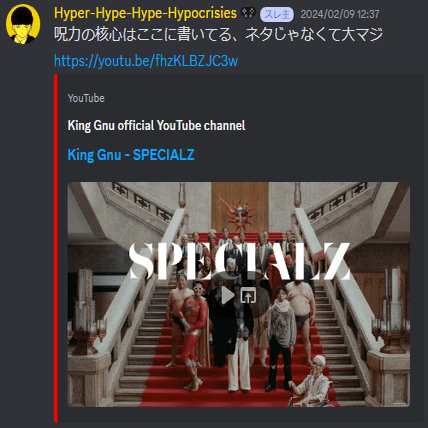
Task: Open Hyper-Hype-Hype-Hypocrisies user profile
Action: tap(145, 13)
